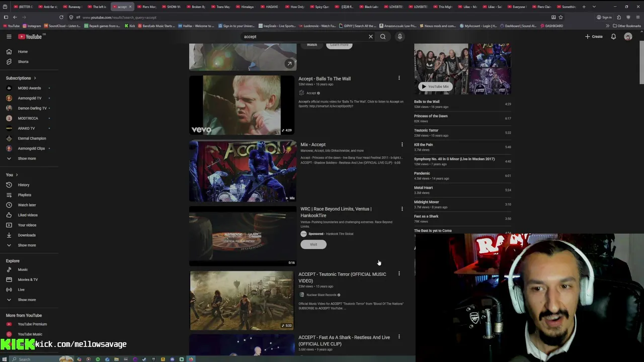
Task: Expand the You section heading
Action: tap(12, 174)
